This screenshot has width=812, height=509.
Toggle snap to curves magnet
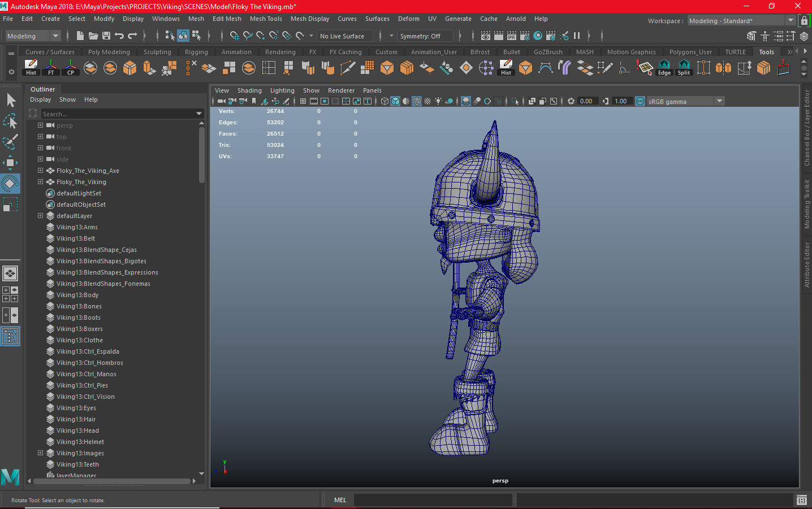pos(248,36)
